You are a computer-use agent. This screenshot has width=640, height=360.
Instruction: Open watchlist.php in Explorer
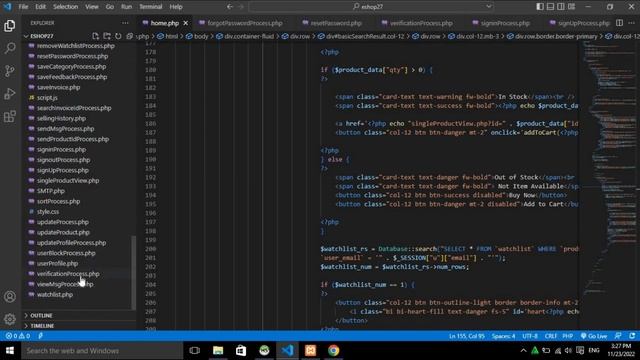55,294
